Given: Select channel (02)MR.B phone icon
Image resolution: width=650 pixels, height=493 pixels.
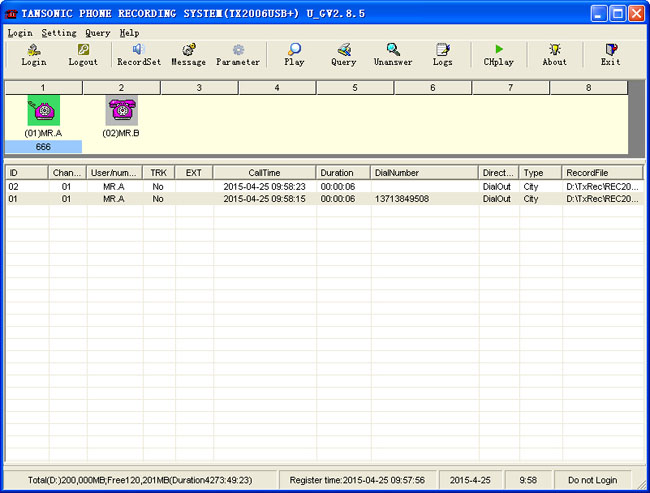Looking at the screenshot, I should coord(121,111).
